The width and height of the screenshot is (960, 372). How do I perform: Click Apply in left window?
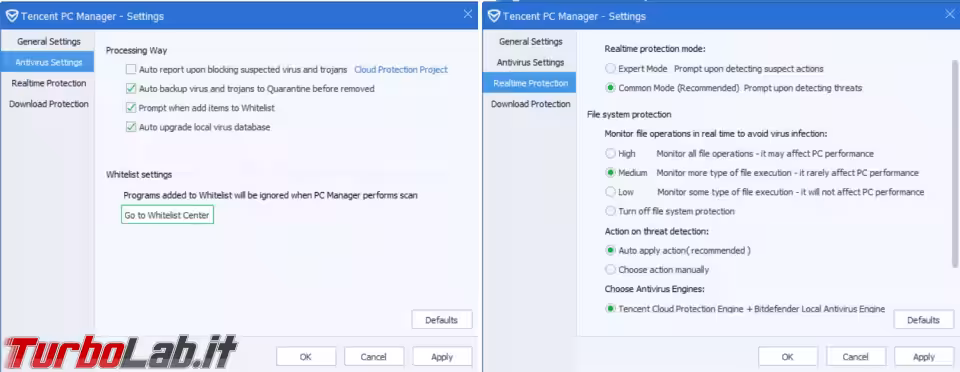[x=442, y=357]
